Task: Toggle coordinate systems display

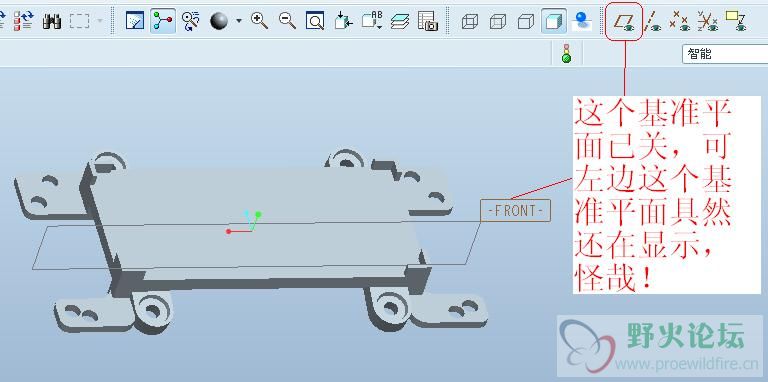Action: 707,21
